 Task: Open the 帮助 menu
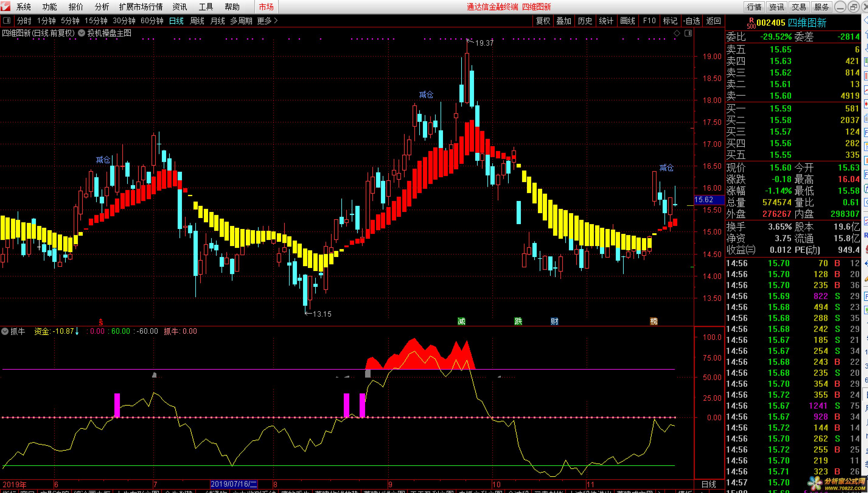pyautogui.click(x=232, y=7)
